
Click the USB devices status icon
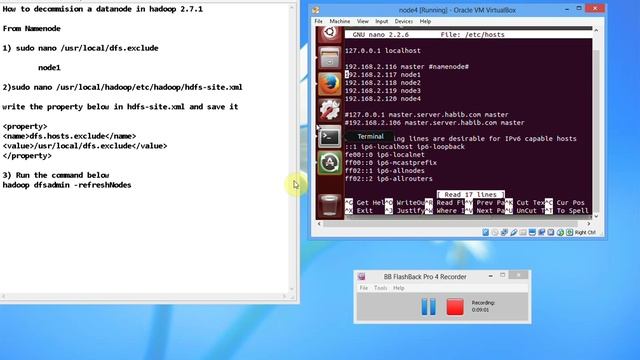coord(513,232)
